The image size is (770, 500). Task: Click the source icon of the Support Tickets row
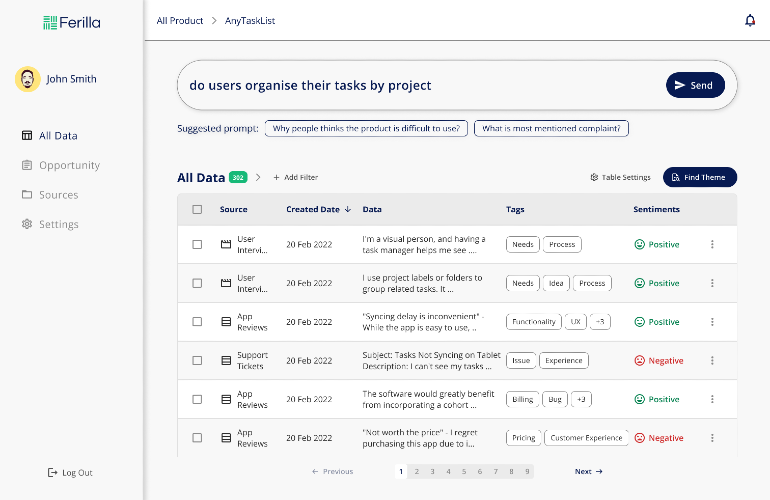tap(226, 361)
